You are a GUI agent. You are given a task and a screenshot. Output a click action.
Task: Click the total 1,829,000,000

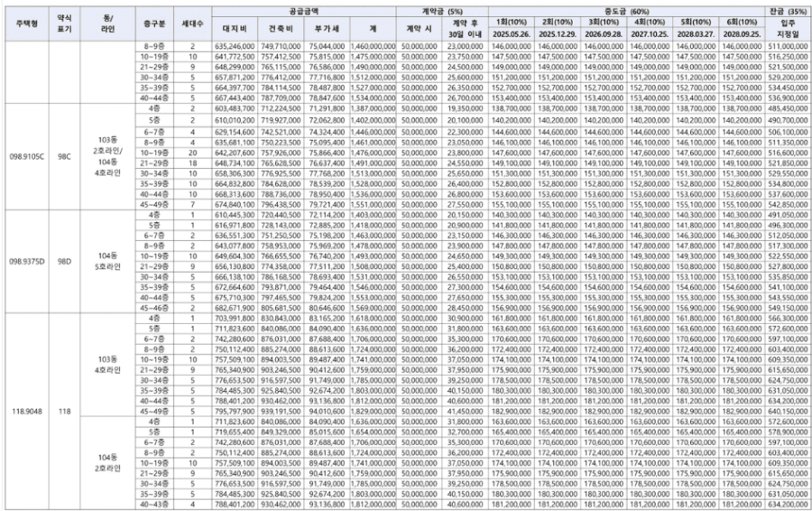click(x=373, y=412)
